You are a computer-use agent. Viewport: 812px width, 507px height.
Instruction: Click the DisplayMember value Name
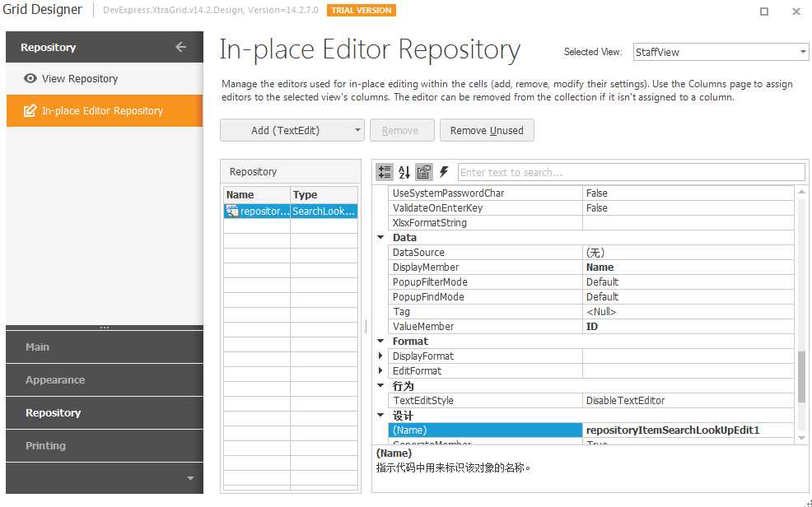click(688, 267)
